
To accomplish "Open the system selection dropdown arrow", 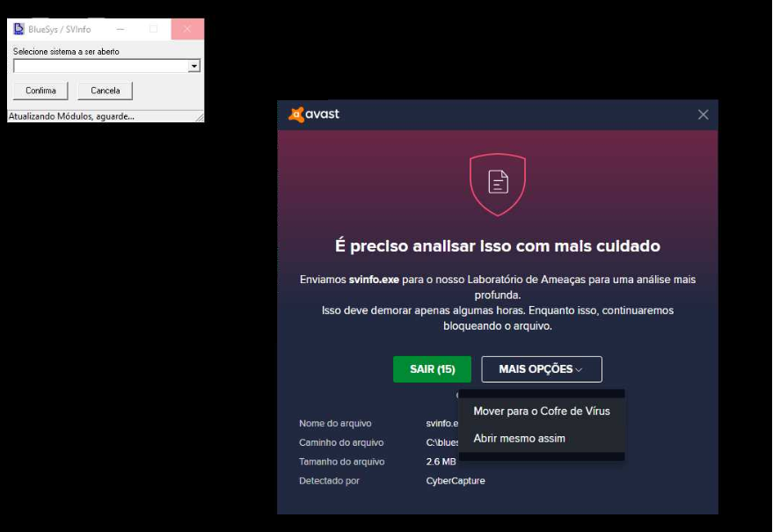I will 194,66.
